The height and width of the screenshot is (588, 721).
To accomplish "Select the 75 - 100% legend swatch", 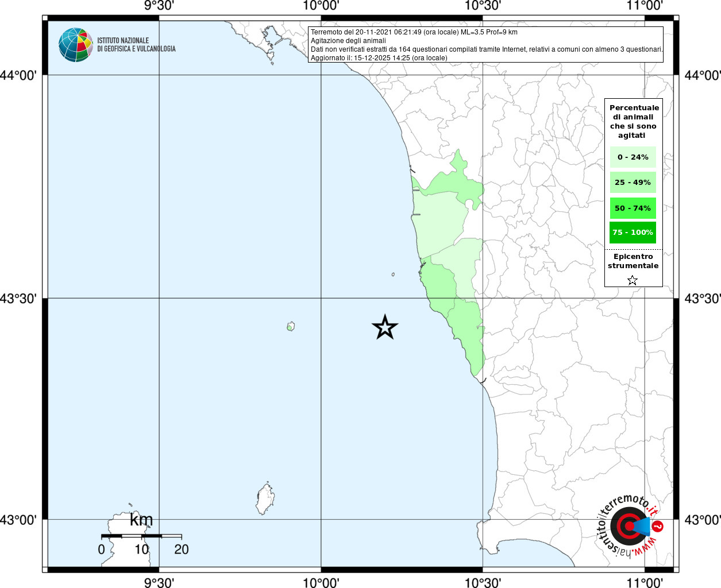I will coord(633,233).
